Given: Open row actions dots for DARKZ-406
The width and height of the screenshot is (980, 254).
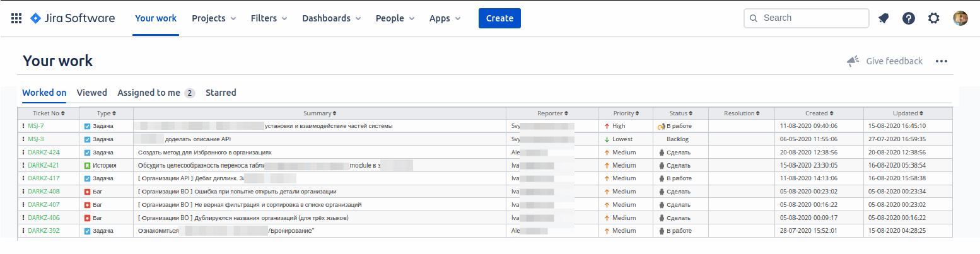Looking at the screenshot, I should (x=23, y=217).
